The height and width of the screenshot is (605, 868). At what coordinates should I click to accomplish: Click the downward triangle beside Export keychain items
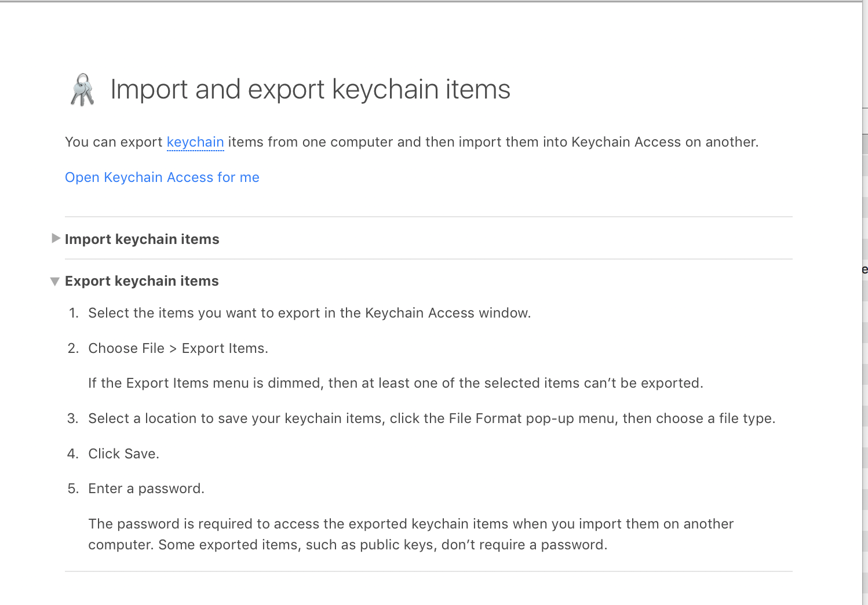click(x=54, y=281)
